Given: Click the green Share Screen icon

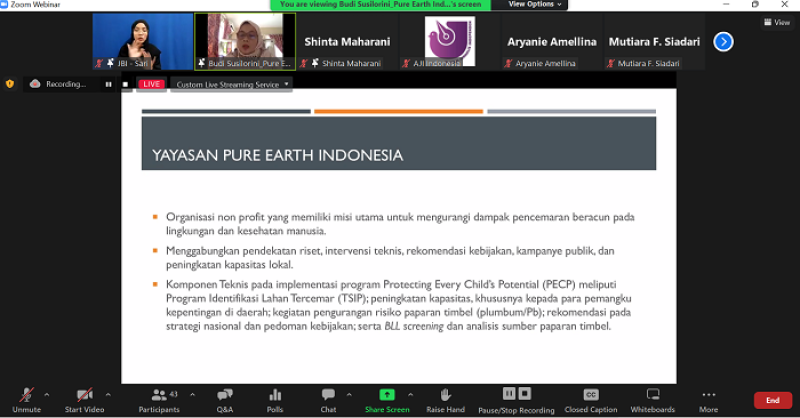Looking at the screenshot, I should [387, 394].
